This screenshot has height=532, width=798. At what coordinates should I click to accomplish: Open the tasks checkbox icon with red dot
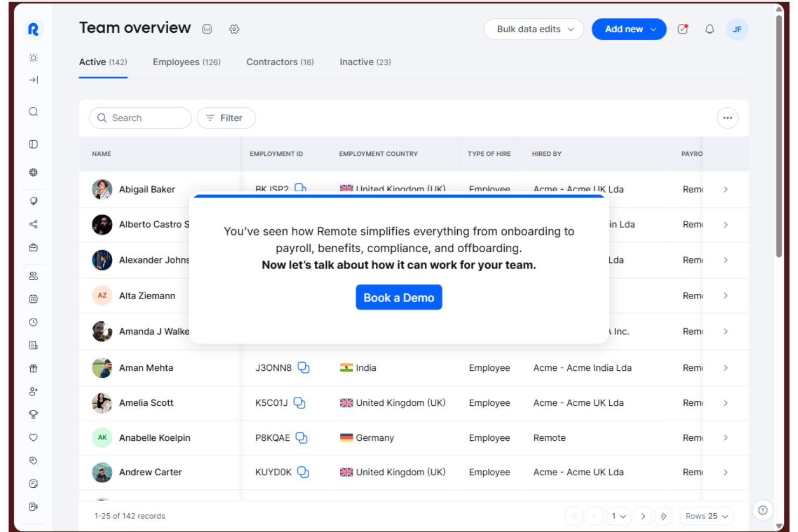pos(683,29)
